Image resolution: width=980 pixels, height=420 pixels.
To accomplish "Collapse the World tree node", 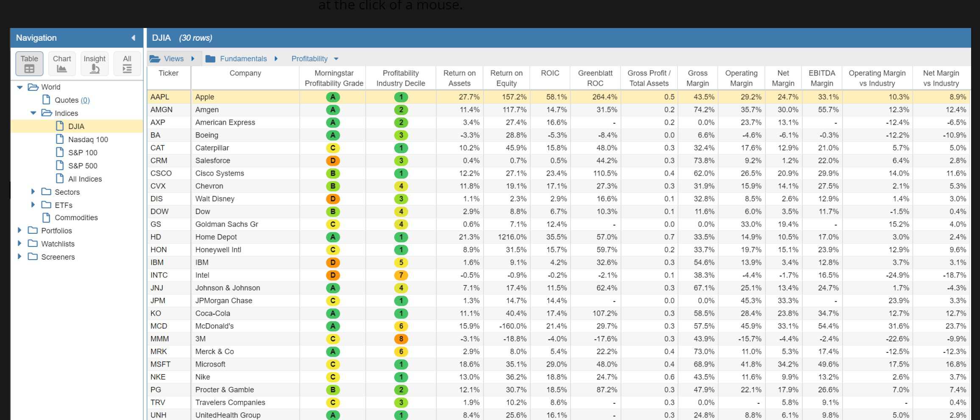I will click(x=19, y=87).
